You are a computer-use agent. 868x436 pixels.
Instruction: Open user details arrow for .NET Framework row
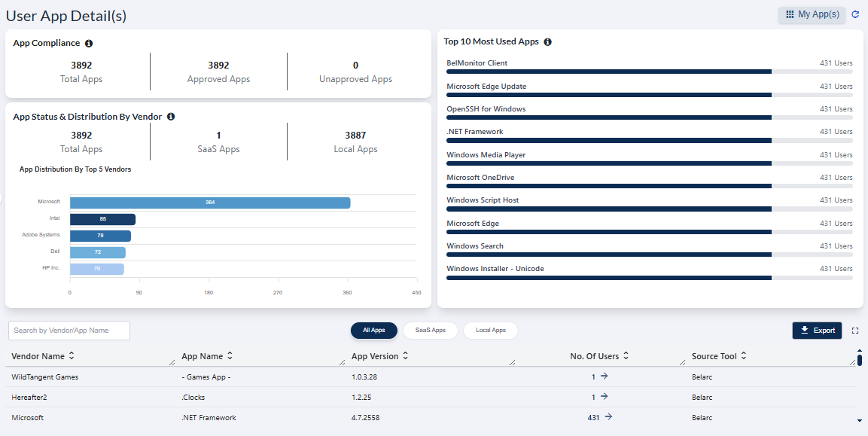608,417
